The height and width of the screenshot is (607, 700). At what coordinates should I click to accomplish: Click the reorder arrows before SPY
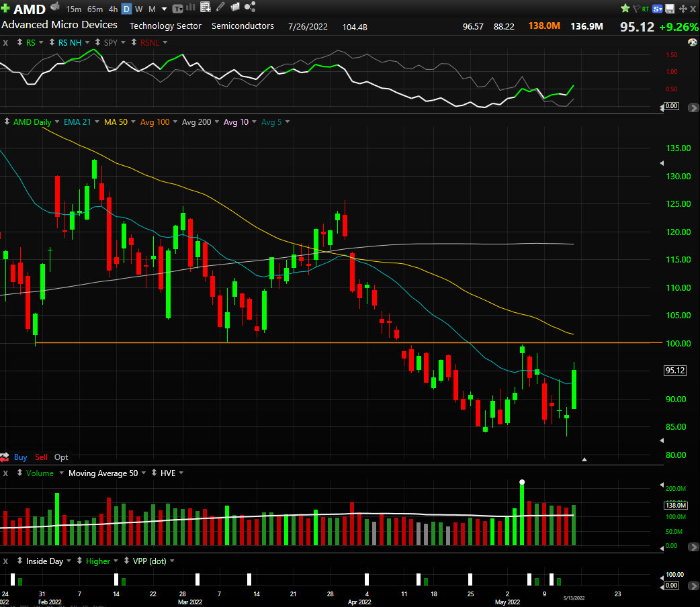point(97,42)
